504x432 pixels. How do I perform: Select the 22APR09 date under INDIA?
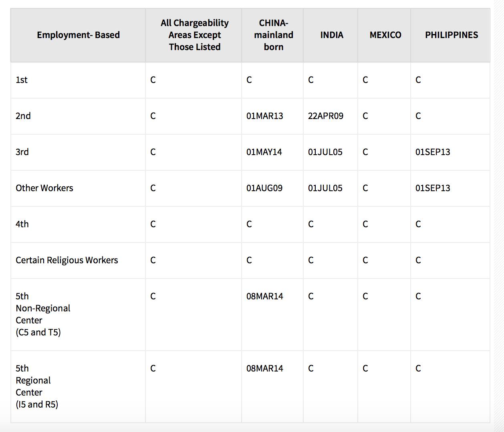(325, 116)
